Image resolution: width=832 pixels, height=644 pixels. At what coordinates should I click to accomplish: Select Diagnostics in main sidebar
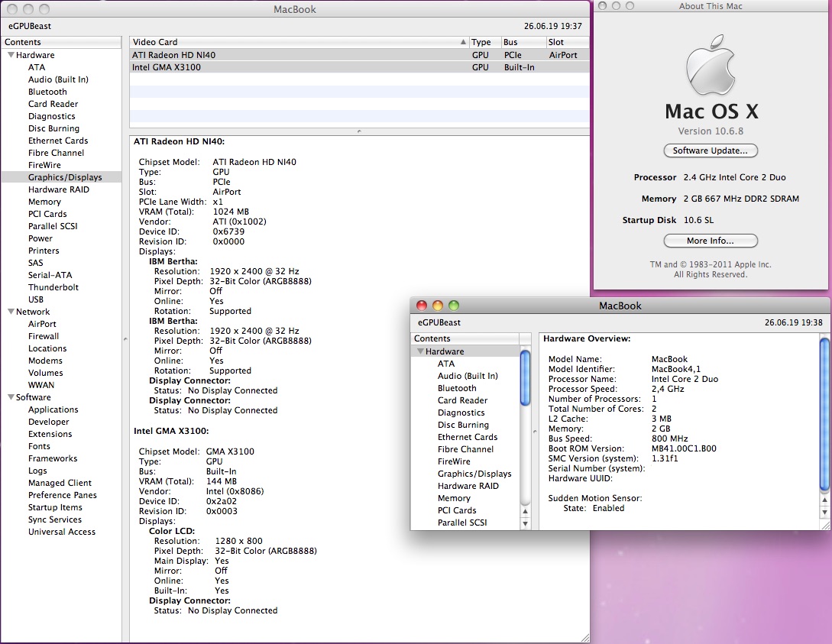[51, 115]
